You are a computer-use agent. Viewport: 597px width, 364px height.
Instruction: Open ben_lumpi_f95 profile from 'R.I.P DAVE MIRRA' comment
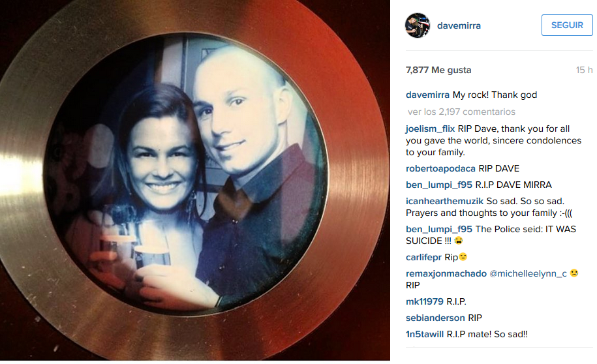pyautogui.click(x=438, y=185)
